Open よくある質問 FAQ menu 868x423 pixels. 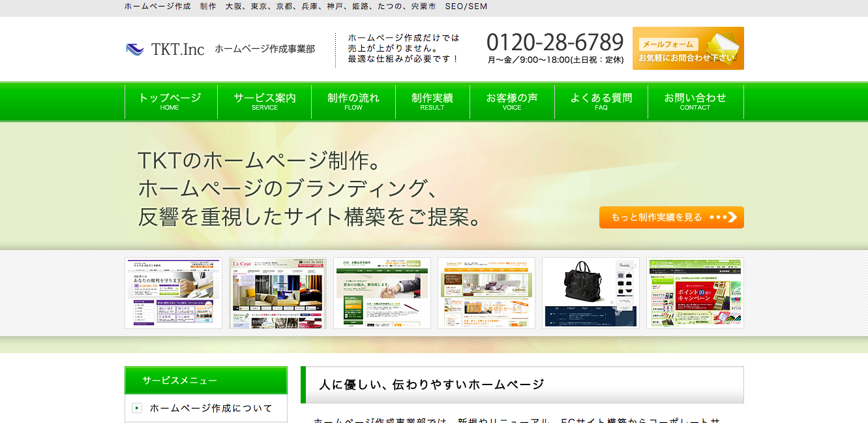601,101
